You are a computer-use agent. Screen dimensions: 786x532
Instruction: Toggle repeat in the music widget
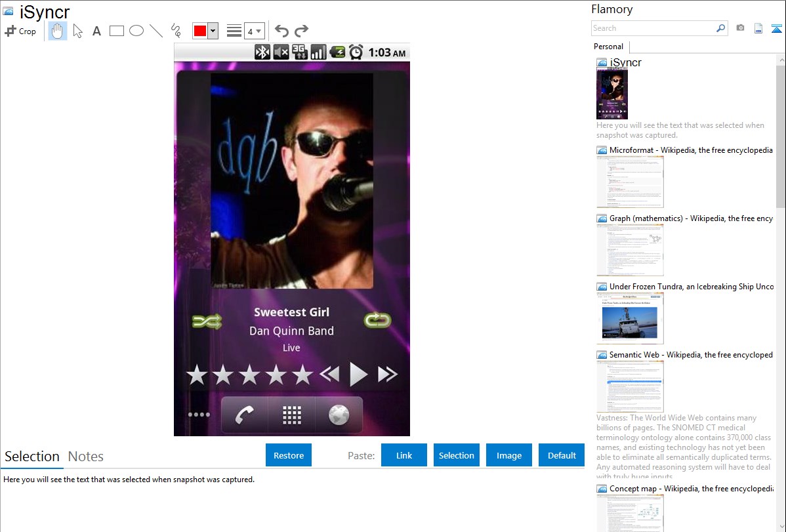[x=377, y=320]
